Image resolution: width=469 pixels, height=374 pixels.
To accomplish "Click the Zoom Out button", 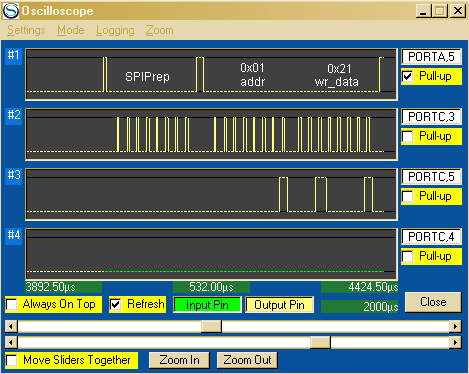I will point(247,360).
